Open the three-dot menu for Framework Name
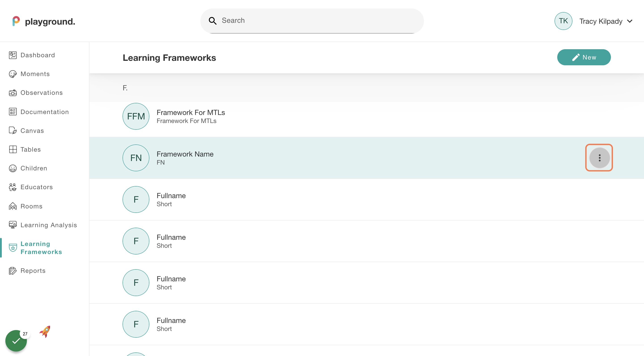 click(599, 158)
